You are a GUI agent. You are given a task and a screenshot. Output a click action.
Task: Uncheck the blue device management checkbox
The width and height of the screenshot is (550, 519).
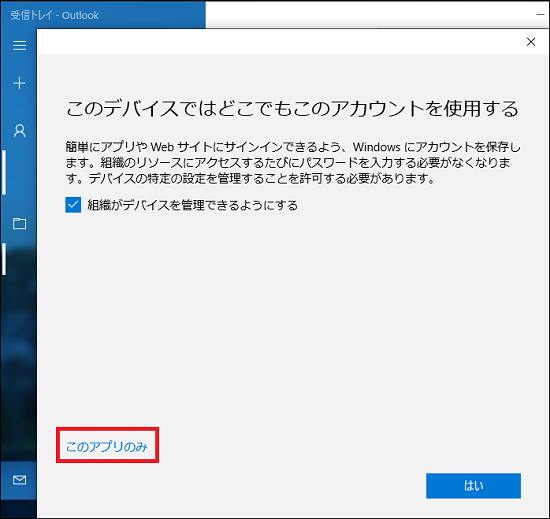[x=73, y=205]
